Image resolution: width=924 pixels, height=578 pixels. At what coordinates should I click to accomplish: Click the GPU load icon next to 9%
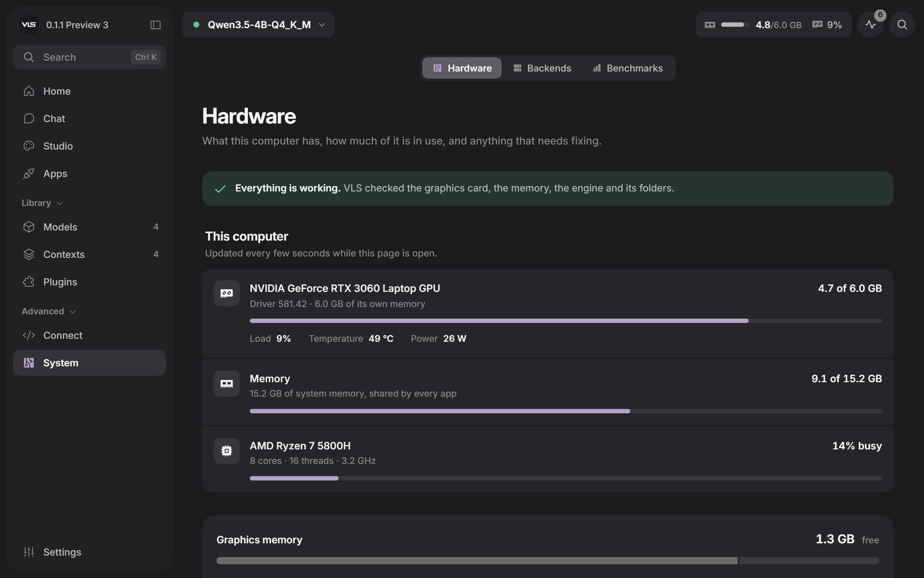[x=817, y=25]
